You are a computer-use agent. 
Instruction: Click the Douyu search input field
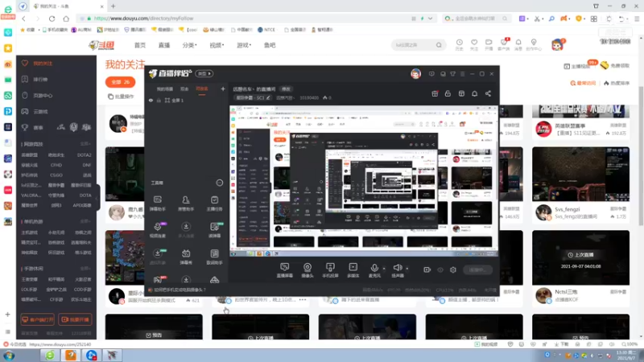[414, 45]
